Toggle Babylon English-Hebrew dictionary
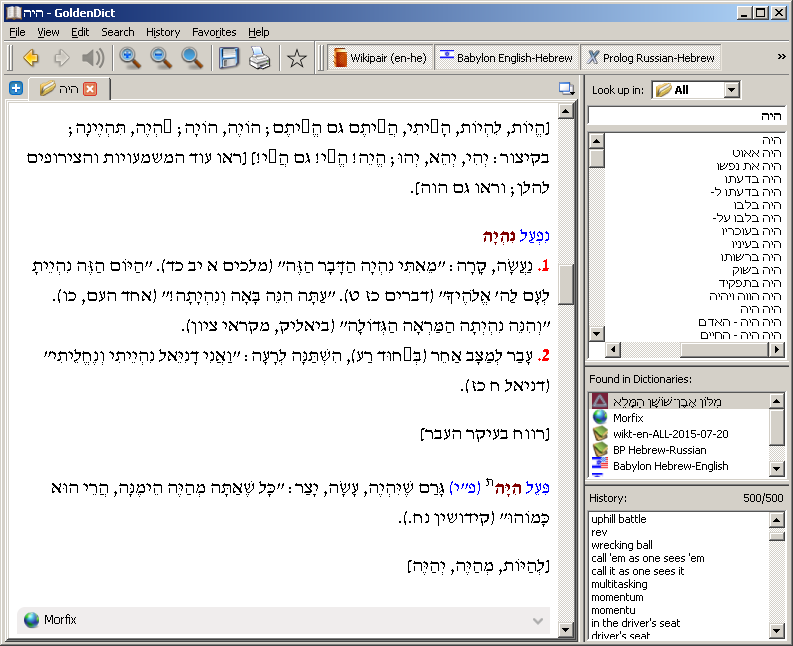793x646 pixels. 506,58
